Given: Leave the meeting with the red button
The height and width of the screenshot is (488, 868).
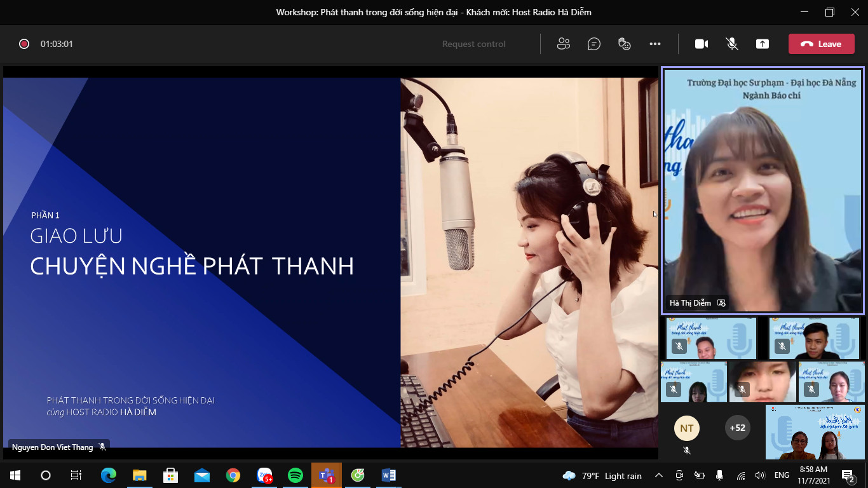Looking at the screenshot, I should [821, 44].
